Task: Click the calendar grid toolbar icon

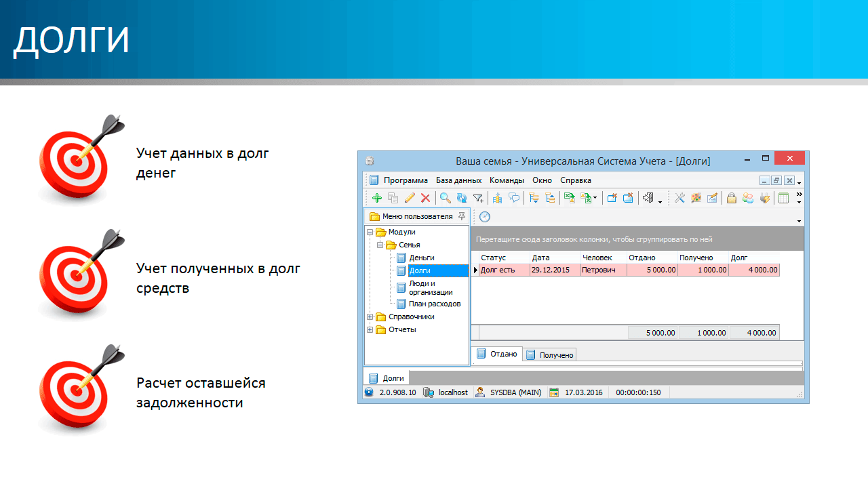Action: tap(784, 198)
